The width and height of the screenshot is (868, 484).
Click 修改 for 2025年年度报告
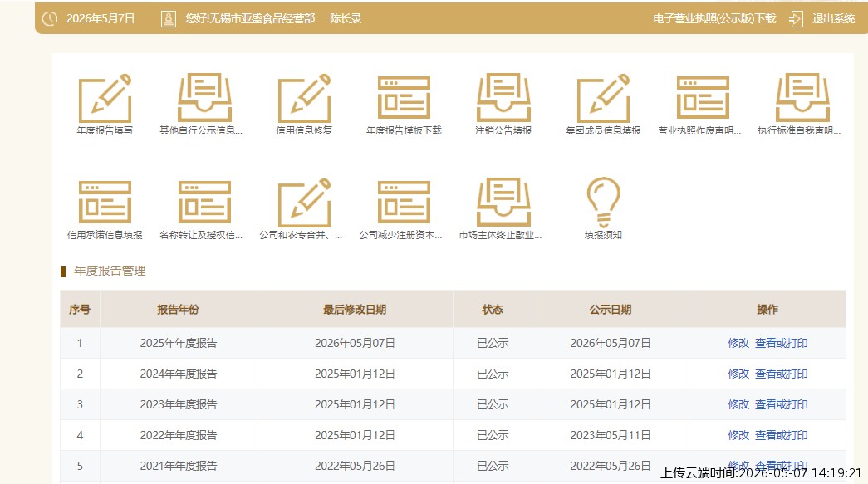[x=738, y=343]
